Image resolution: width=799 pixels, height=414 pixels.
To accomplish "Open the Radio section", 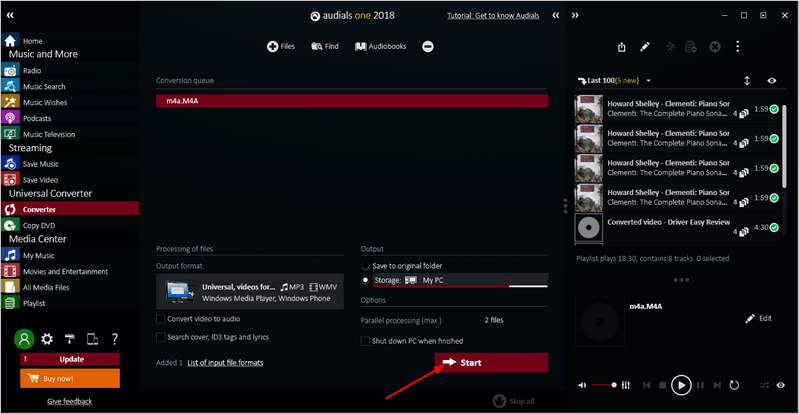I will pyautogui.click(x=69, y=70).
